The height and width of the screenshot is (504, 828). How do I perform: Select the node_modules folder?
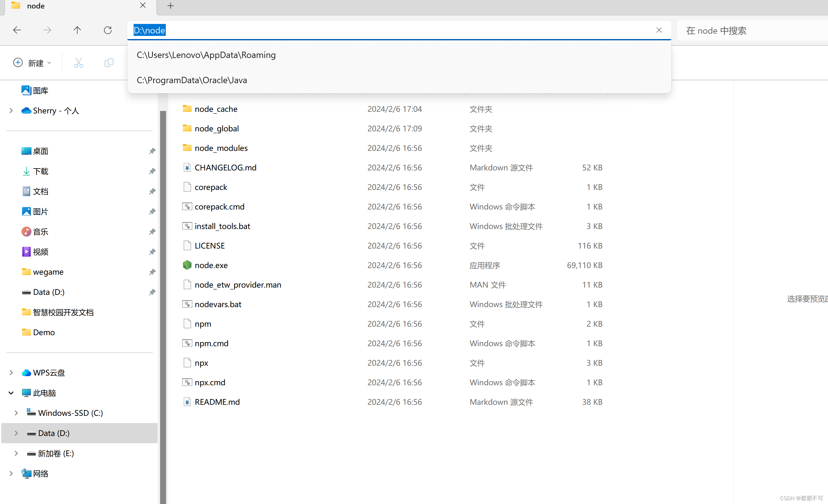(215, 148)
